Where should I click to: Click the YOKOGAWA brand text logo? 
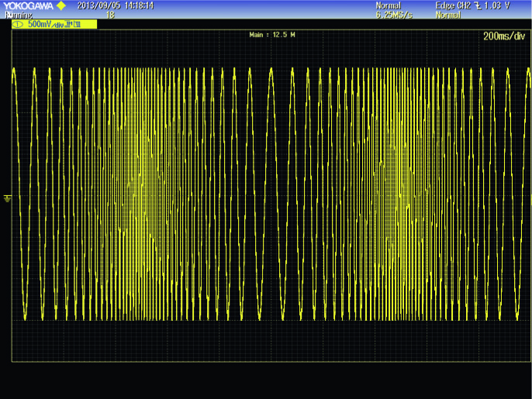[x=28, y=5]
